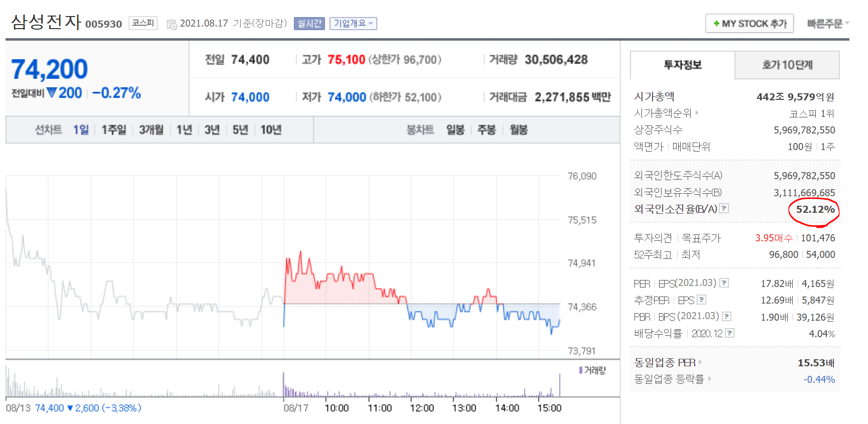Switch to the 호가10단계 tab
This screenshot has width=868, height=424.
pos(787,65)
